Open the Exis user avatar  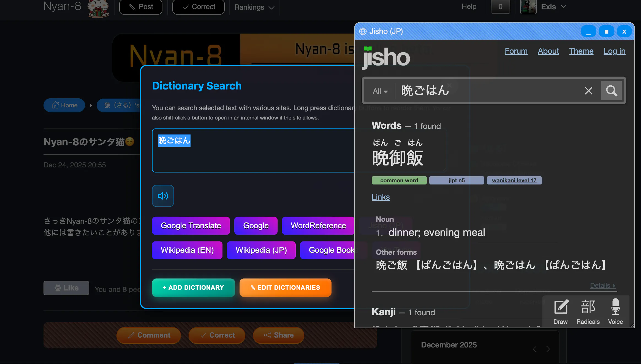(x=528, y=7)
